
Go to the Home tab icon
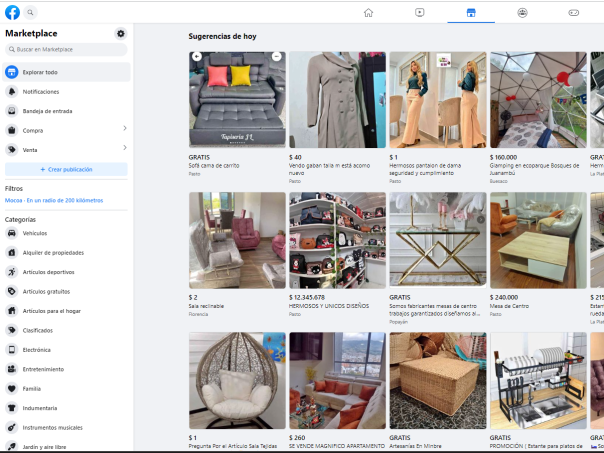pyautogui.click(x=368, y=13)
